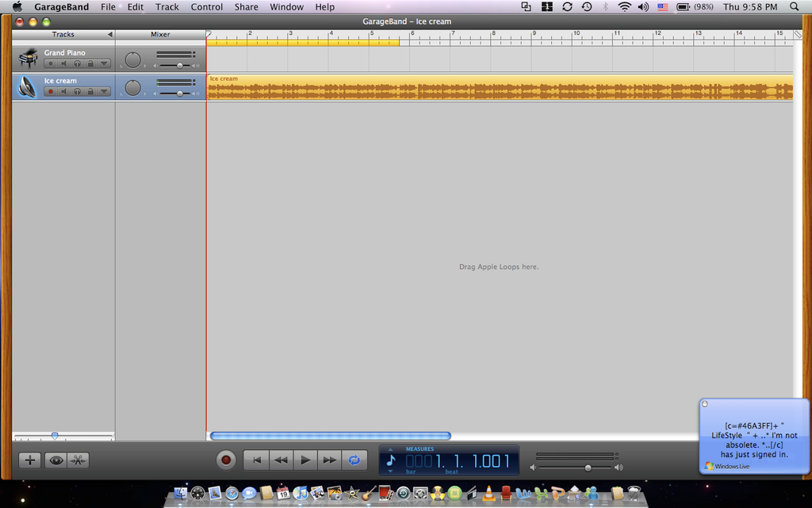Start recording with the red record button
The width and height of the screenshot is (812, 508).
226,460
